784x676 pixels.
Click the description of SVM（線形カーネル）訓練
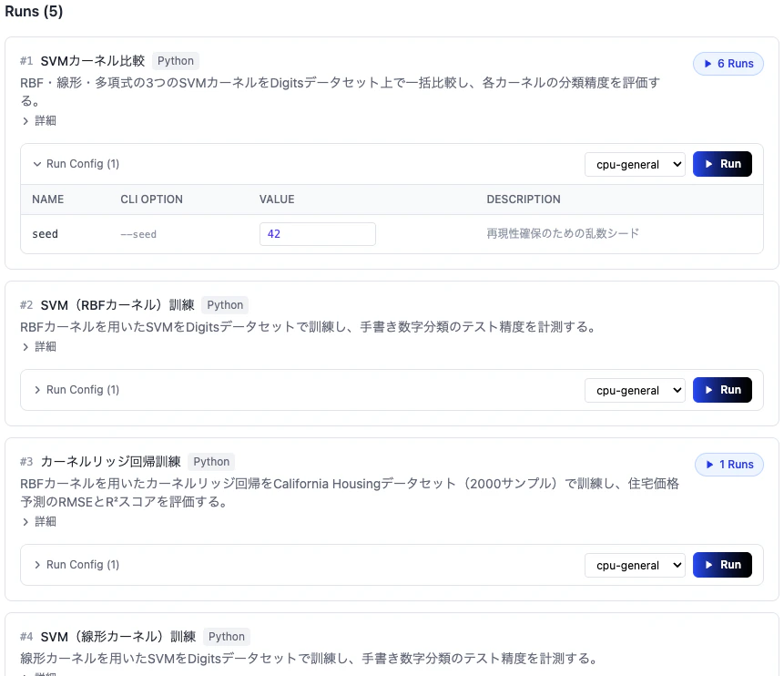coord(310,659)
